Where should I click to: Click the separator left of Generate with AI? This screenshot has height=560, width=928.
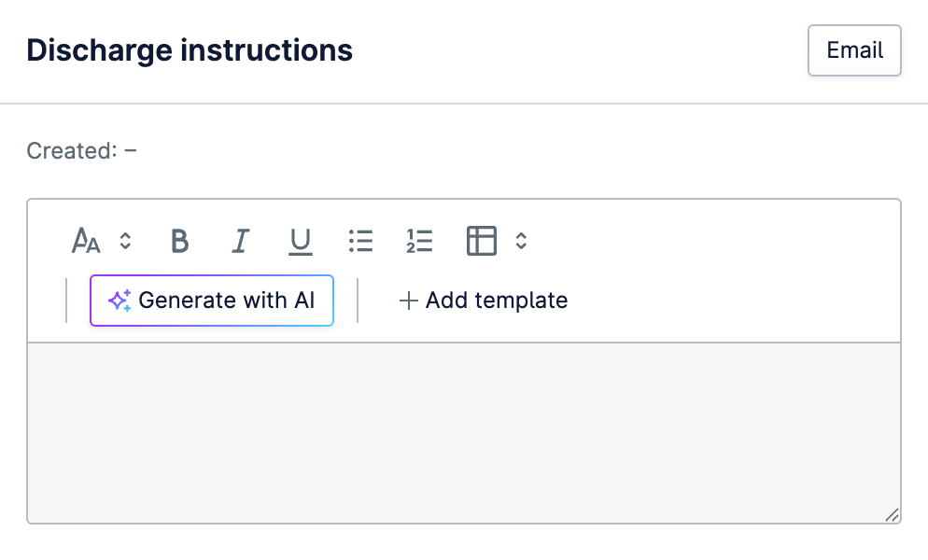pyautogui.click(x=66, y=301)
